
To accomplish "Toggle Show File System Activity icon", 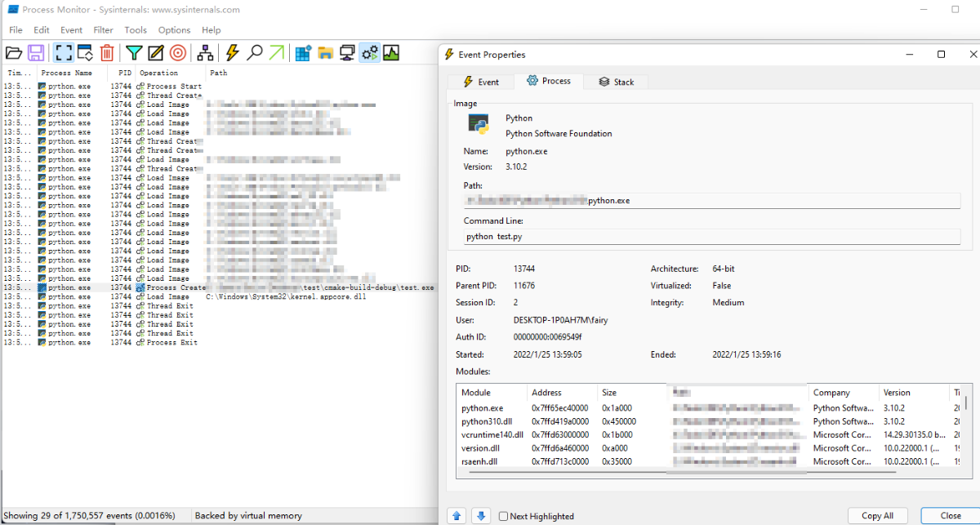I will click(325, 53).
